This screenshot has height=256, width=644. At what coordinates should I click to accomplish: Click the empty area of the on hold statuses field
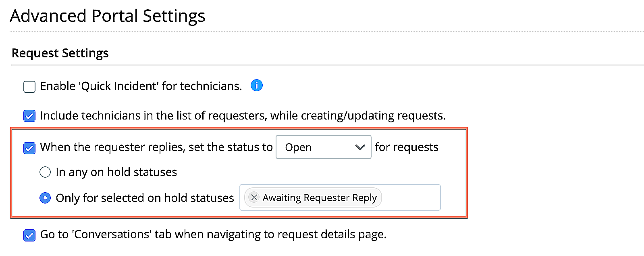point(410,197)
